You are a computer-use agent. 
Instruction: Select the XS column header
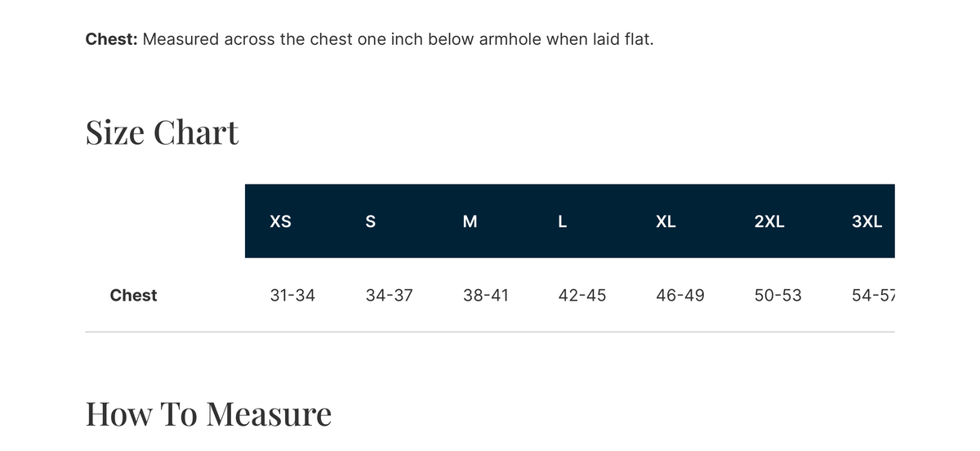coord(280,221)
